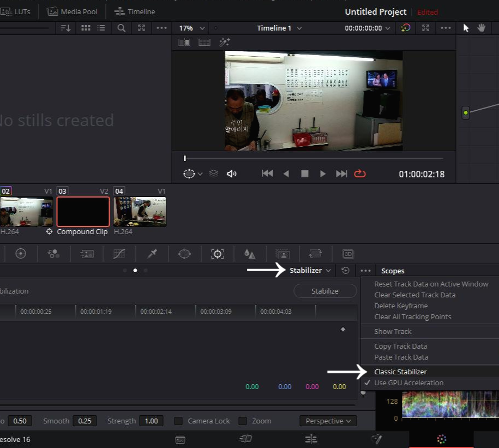
Task: Open gallery options three-dot menu
Action: 161,28
